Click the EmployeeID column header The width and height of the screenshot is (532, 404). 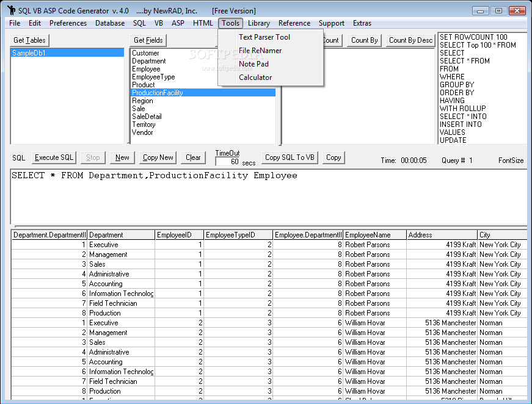tap(179, 235)
